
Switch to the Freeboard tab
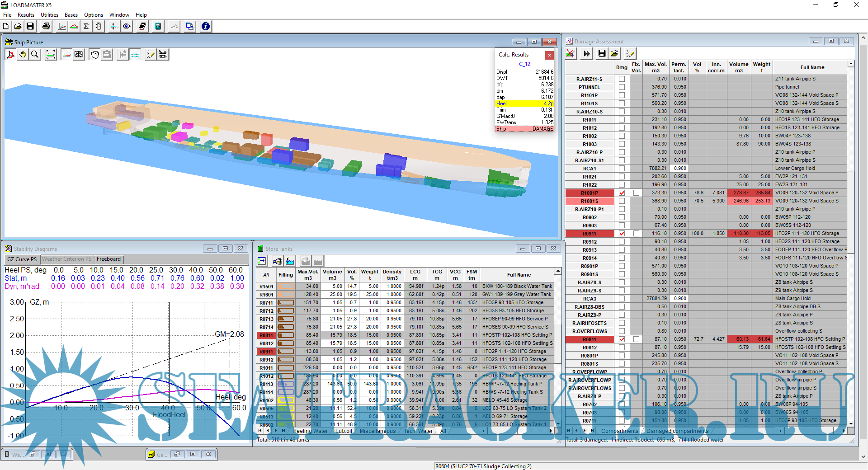coord(108,259)
